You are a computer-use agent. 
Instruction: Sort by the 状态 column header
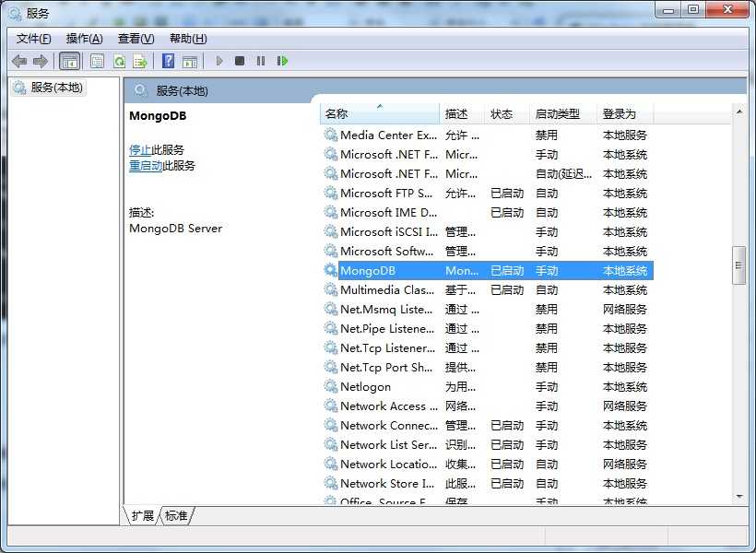pyautogui.click(x=507, y=113)
